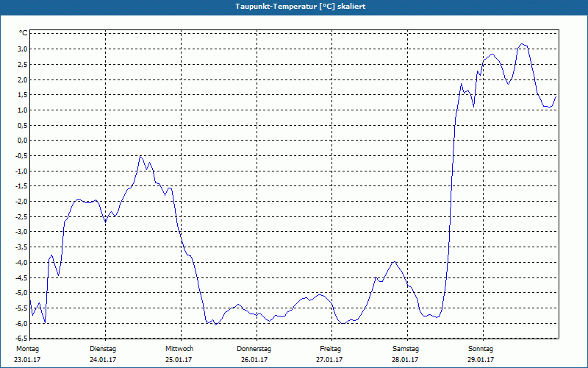Click the curve's highest peak on Sunday
This screenshot has height=368, width=588.
[522, 44]
